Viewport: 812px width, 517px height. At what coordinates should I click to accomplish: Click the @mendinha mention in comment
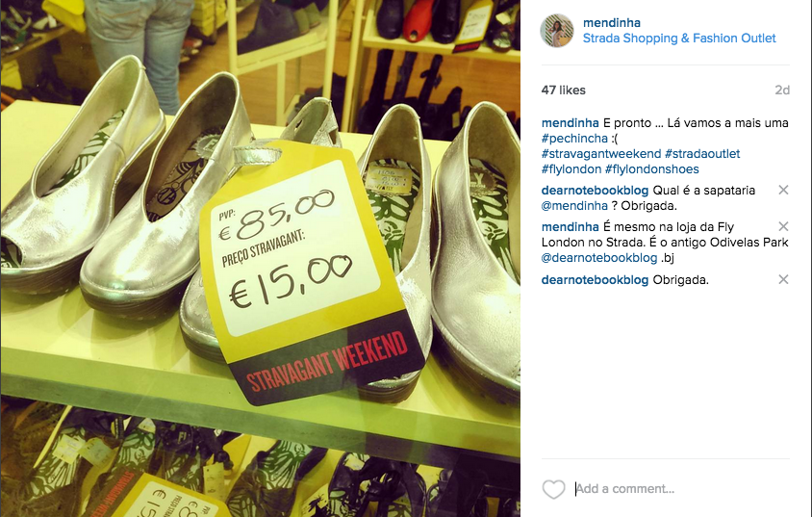(x=574, y=206)
